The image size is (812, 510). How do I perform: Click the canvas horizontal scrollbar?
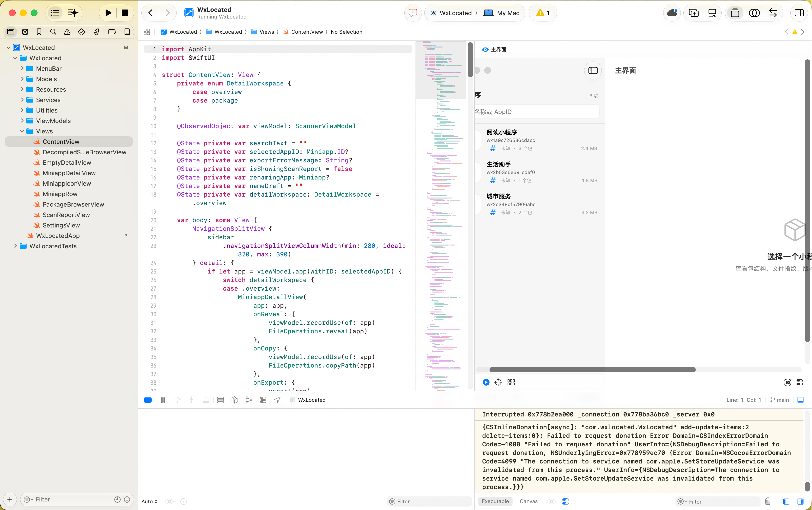point(592,370)
